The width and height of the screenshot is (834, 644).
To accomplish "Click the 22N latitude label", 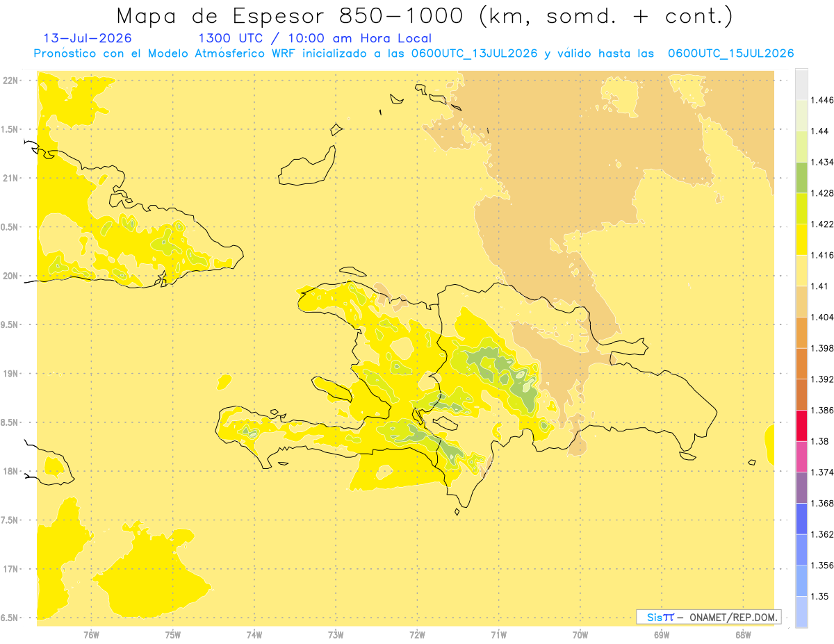I will [11, 81].
